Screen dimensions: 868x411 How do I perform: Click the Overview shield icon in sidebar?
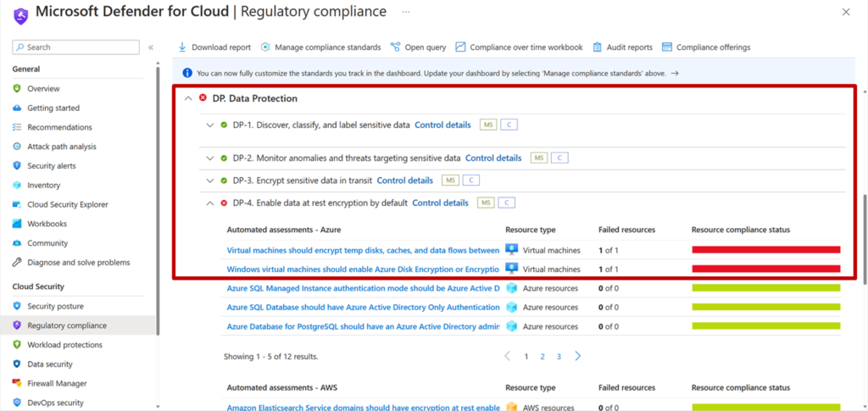pyautogui.click(x=17, y=88)
